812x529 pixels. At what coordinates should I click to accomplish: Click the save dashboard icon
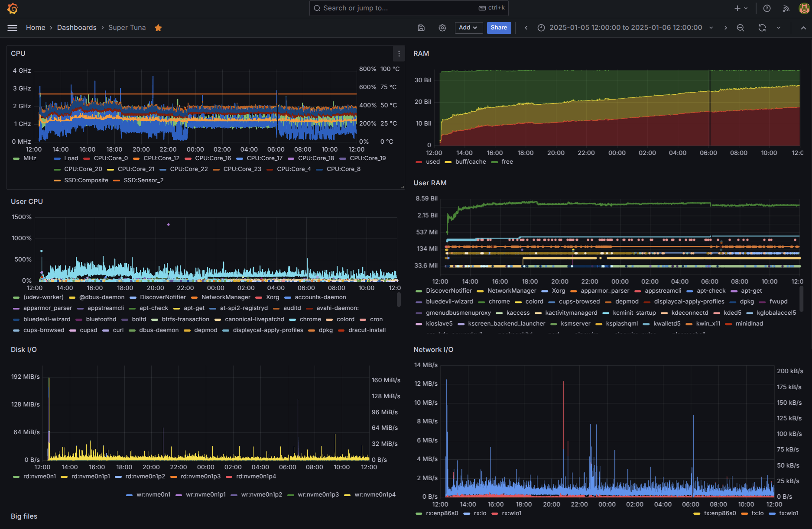point(421,28)
